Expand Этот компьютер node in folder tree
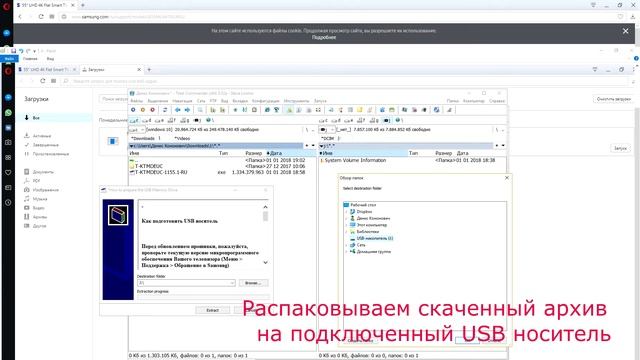 point(347,225)
